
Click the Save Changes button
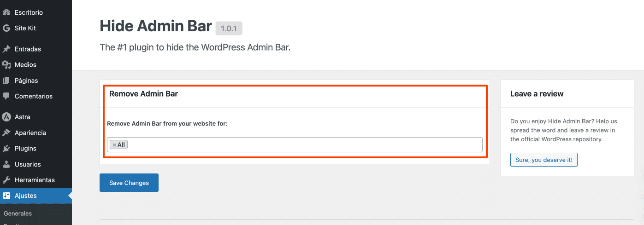[x=129, y=183]
